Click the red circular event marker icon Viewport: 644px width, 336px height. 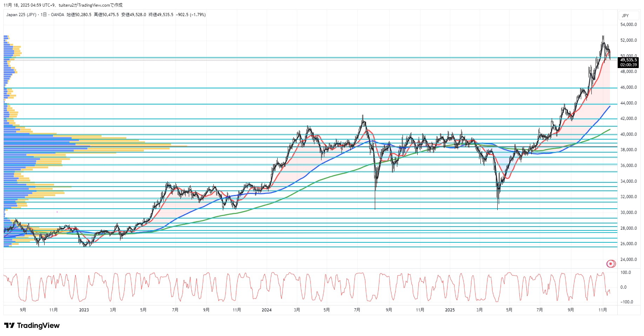[611, 264]
